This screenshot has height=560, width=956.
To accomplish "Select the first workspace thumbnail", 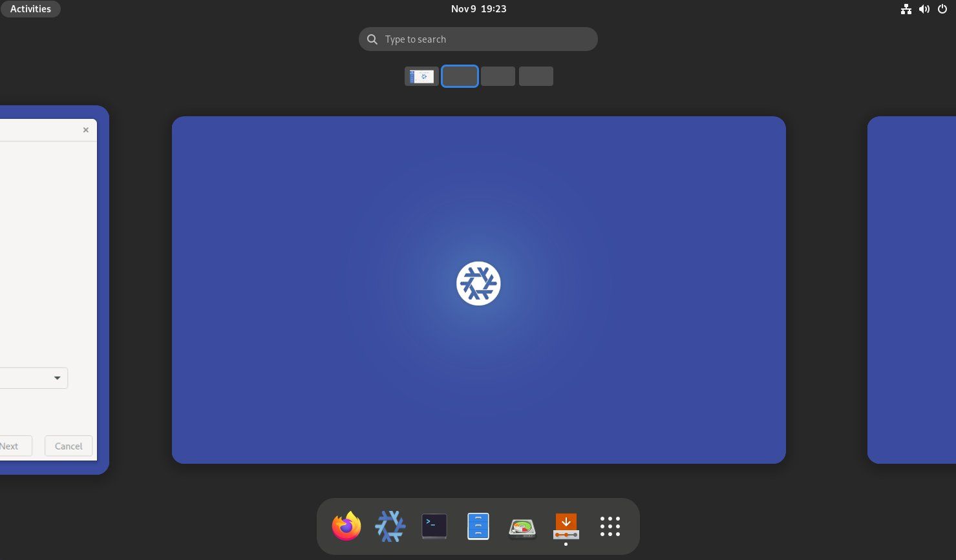I will 421,76.
